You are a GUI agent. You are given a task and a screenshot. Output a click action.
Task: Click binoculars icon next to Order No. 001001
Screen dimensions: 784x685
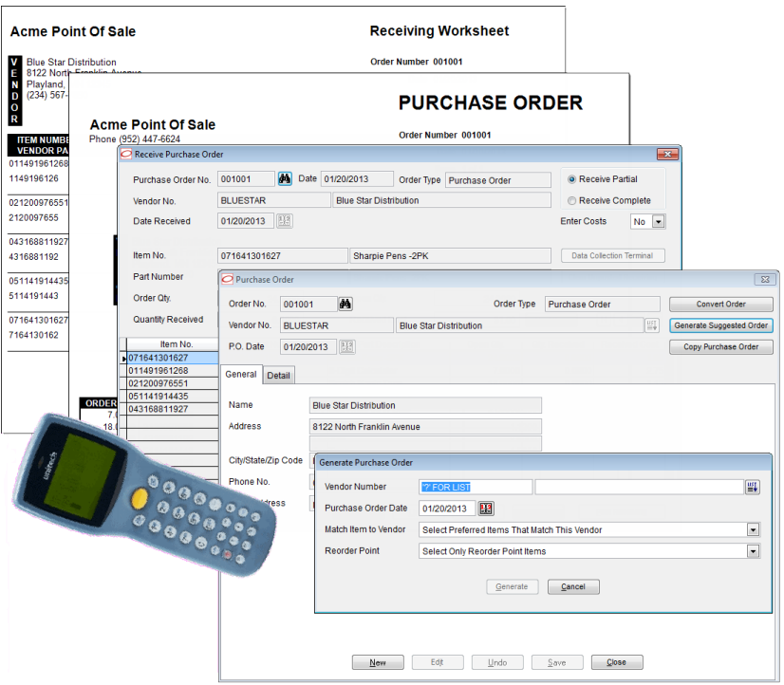(345, 304)
